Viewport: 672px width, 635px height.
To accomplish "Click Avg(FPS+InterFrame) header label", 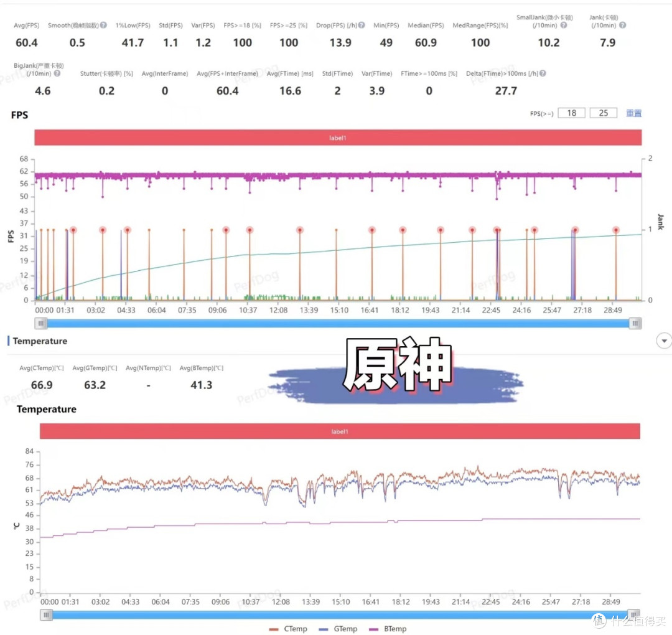I will click(x=228, y=73).
